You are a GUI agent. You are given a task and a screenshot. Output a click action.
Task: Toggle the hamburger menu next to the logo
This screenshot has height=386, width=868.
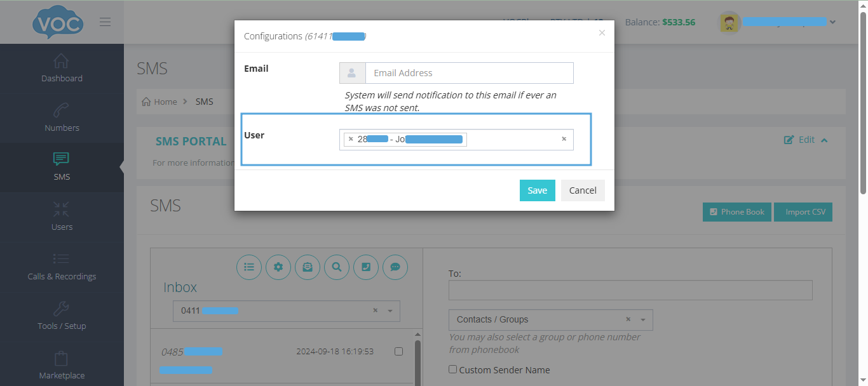pyautogui.click(x=105, y=21)
